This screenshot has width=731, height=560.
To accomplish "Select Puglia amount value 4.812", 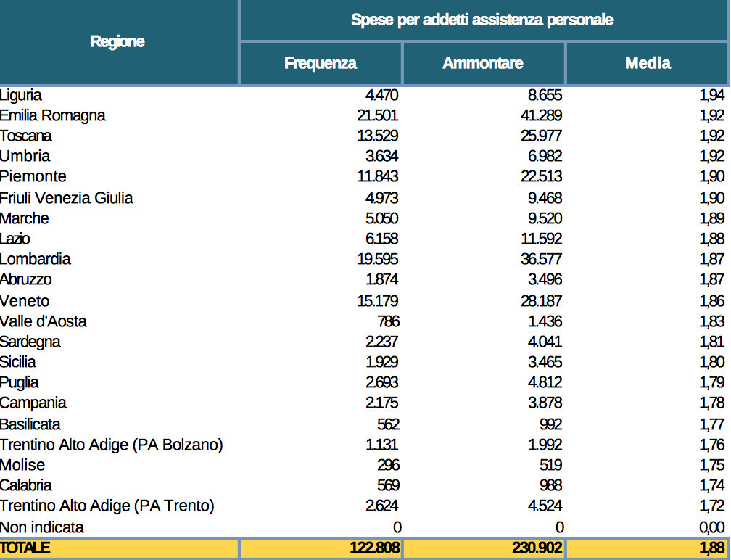I will point(545,383).
